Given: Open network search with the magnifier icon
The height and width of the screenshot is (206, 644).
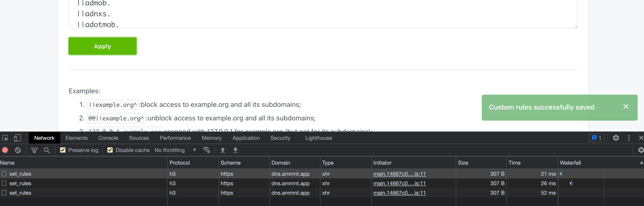Looking at the screenshot, I should (47, 150).
